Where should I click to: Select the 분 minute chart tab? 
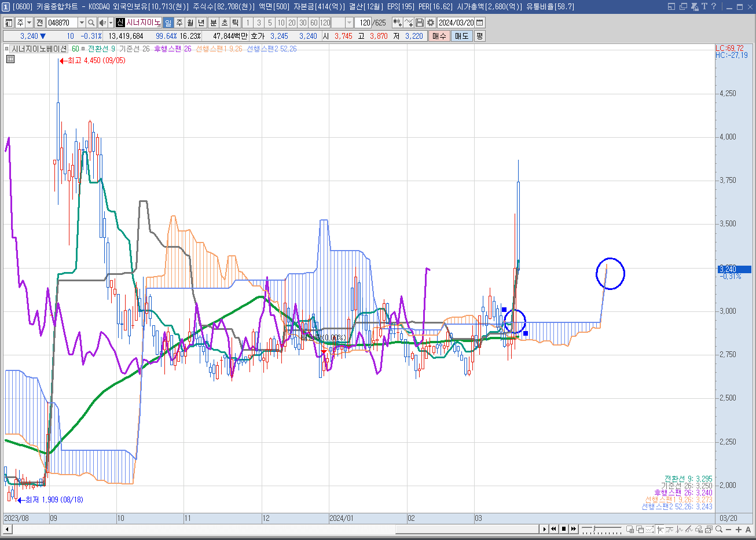click(213, 23)
